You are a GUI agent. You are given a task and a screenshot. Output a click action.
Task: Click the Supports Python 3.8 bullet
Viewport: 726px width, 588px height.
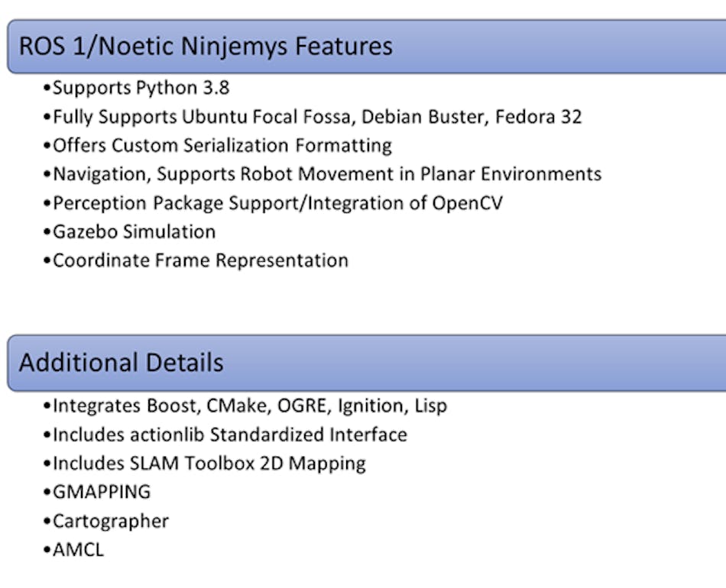pyautogui.click(x=137, y=88)
